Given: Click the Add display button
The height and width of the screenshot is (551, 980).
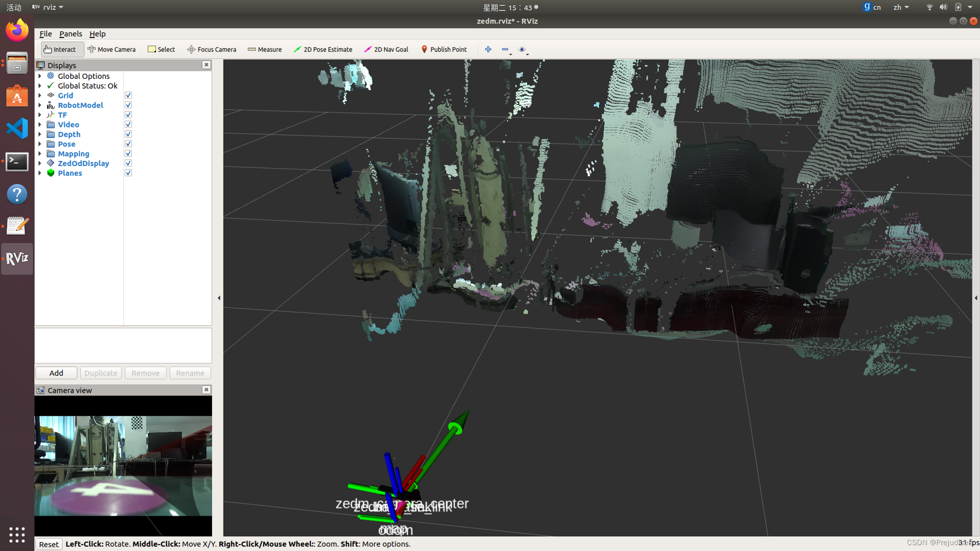Looking at the screenshot, I should tap(55, 373).
